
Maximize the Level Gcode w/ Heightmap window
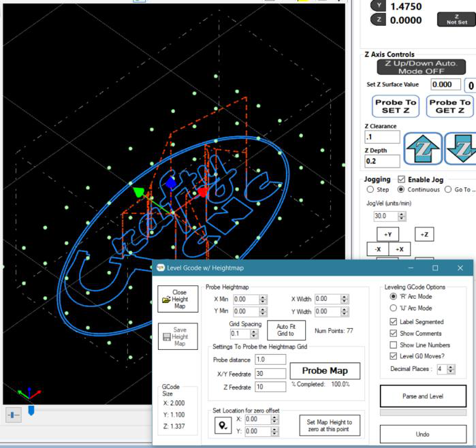[x=435, y=268]
